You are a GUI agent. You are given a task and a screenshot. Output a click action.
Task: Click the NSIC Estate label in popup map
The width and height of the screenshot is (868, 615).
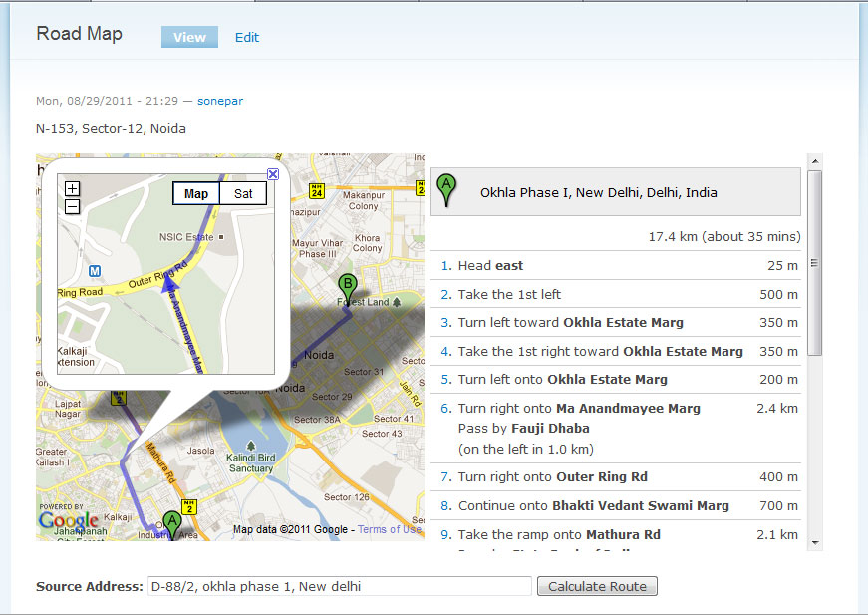(x=186, y=237)
